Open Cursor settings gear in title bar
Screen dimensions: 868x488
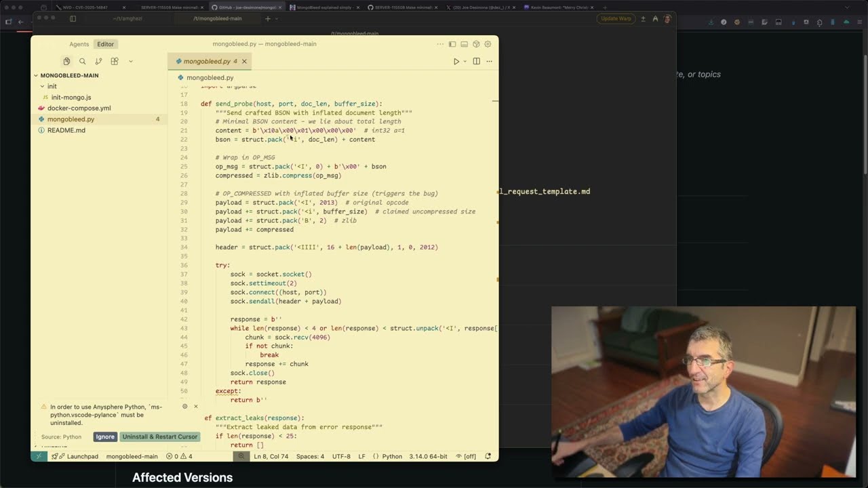(x=488, y=44)
